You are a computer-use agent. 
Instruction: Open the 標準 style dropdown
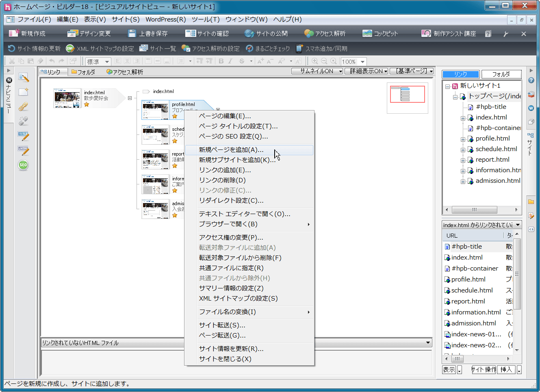(x=98, y=62)
